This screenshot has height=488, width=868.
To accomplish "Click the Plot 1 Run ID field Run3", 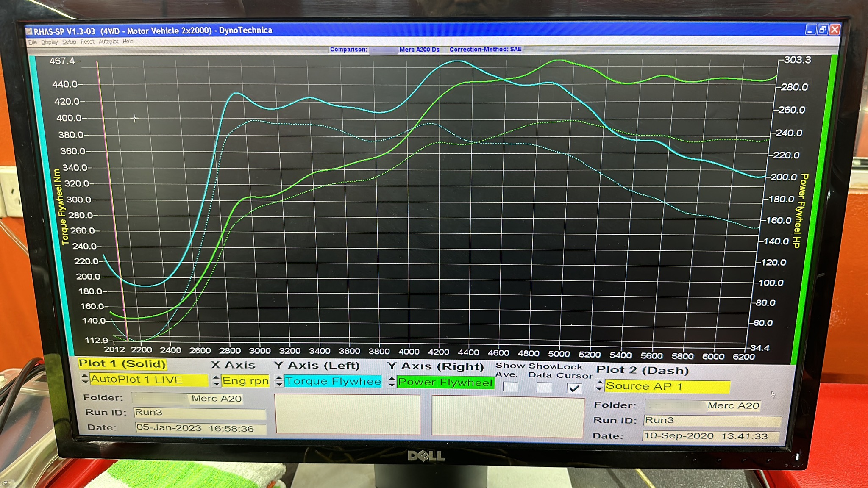I will click(x=199, y=413).
